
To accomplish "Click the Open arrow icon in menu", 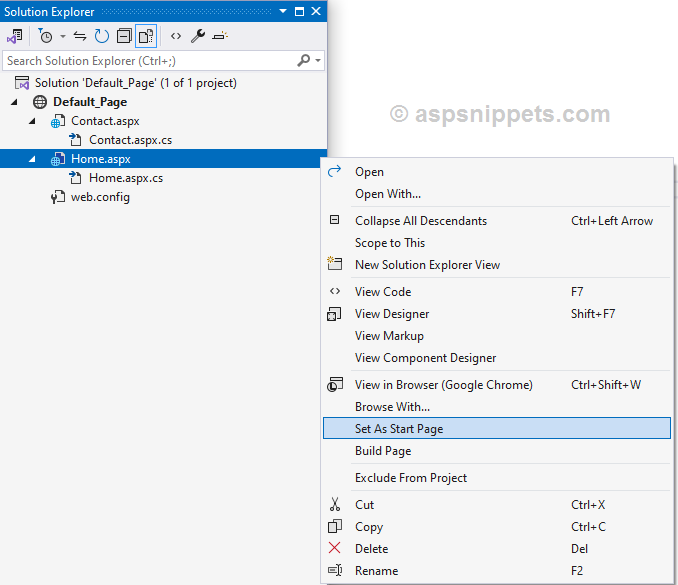I will point(334,171).
